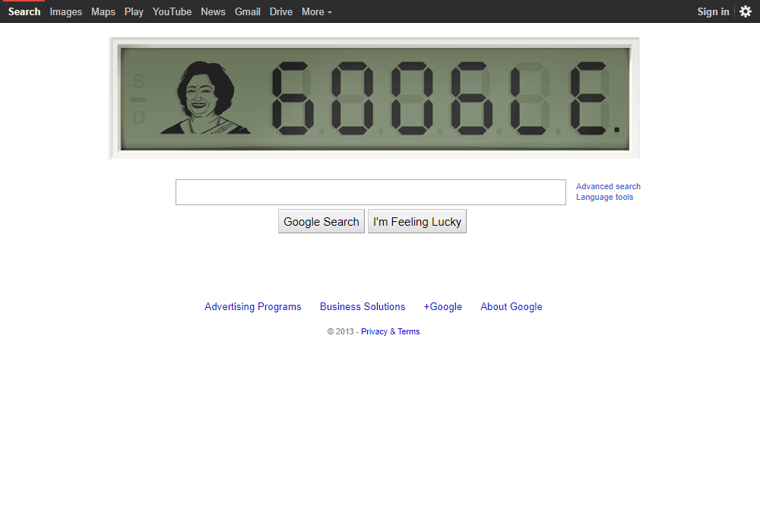Viewport: 760px width, 532px height.
Task: Select the Search tab in top bar
Action: coord(24,11)
